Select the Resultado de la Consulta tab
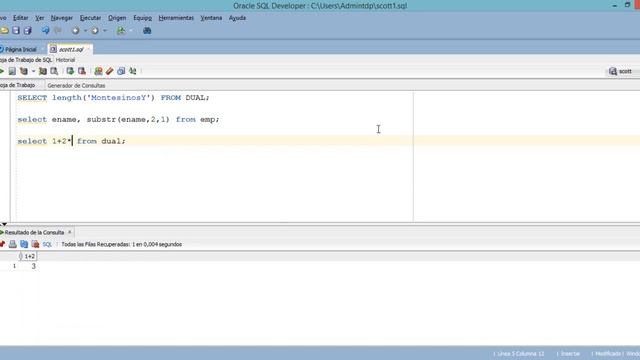Viewport: 640px width, 360px height. tap(34, 232)
